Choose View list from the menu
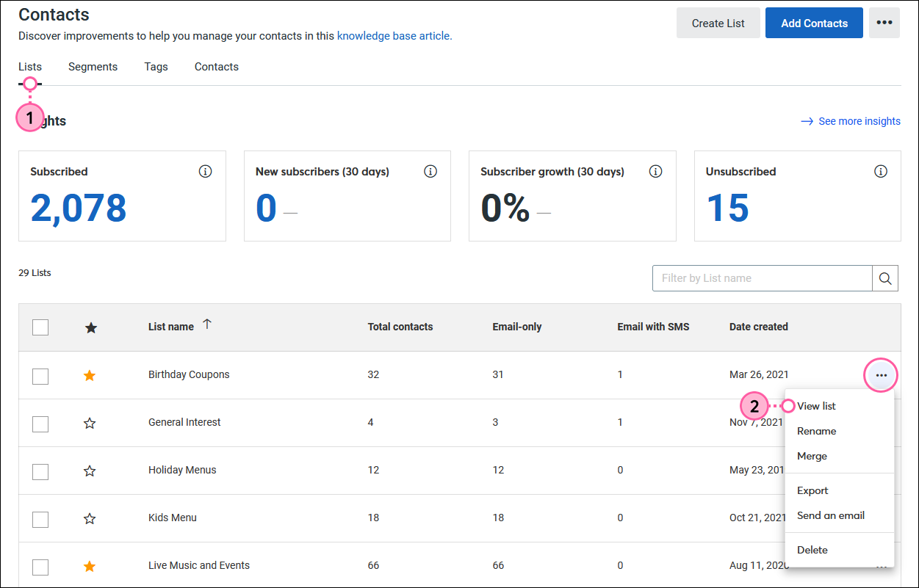Screen dimensions: 919x588 (x=816, y=406)
